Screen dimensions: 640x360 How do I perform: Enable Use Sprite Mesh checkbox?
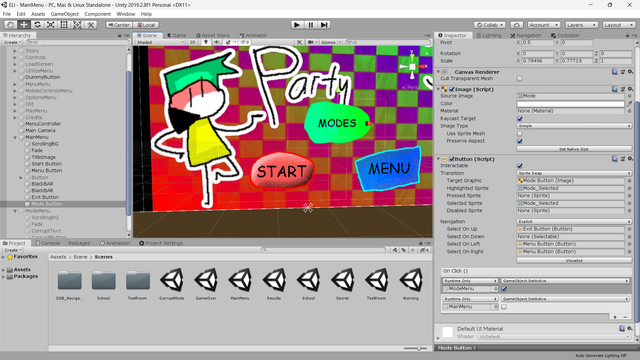(520, 133)
